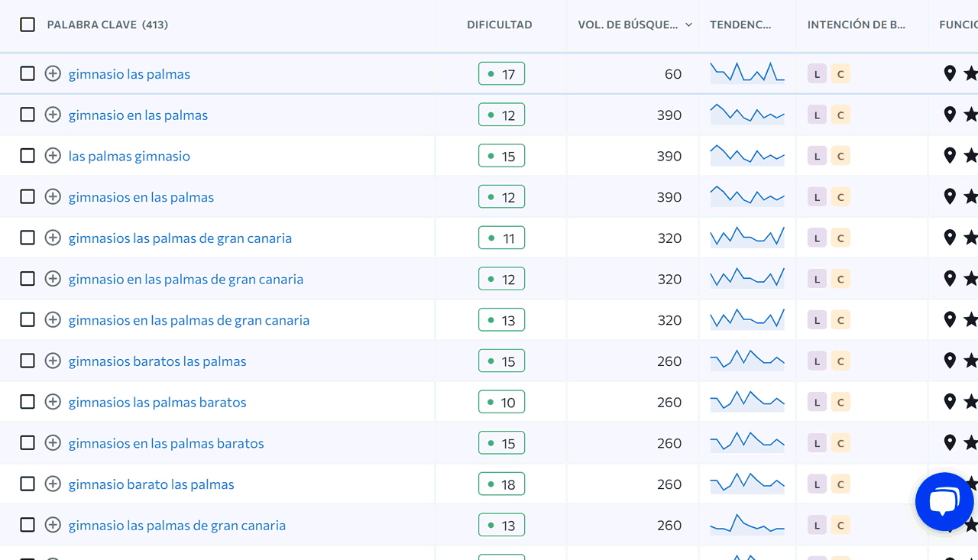This screenshot has width=978, height=560.
Task: Click the Funciones column header
Action: (x=958, y=24)
